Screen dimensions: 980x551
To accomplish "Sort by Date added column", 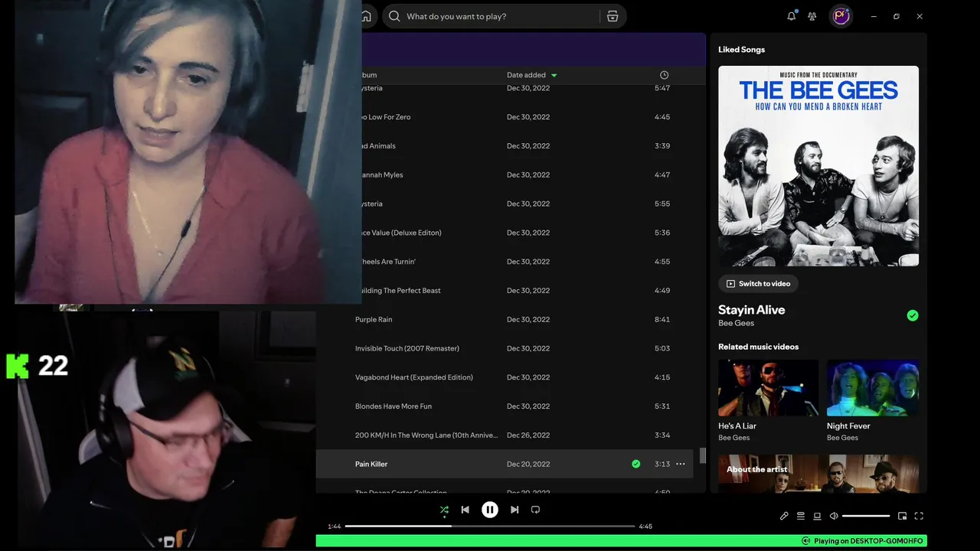I will 531,75.
